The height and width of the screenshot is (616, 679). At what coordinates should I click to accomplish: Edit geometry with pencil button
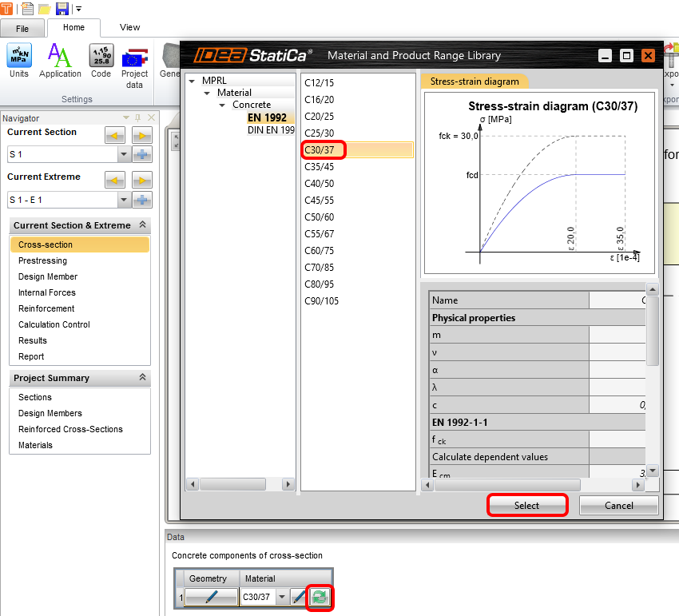211,597
